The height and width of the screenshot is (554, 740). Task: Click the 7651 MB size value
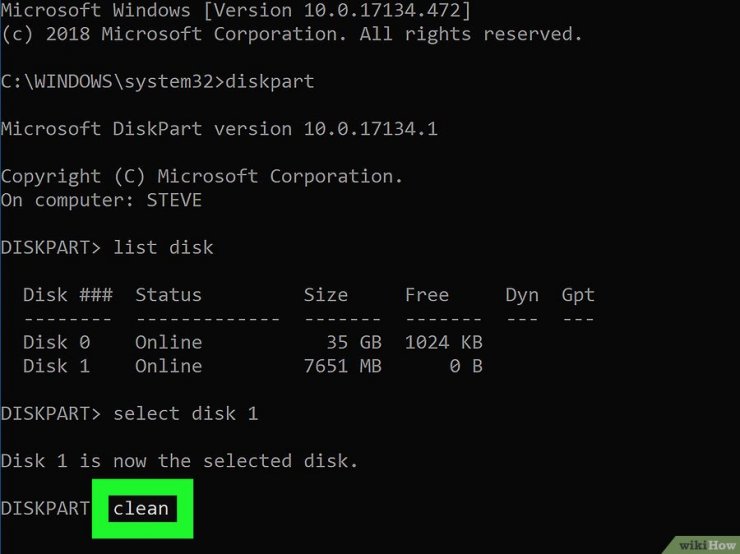pyautogui.click(x=343, y=366)
